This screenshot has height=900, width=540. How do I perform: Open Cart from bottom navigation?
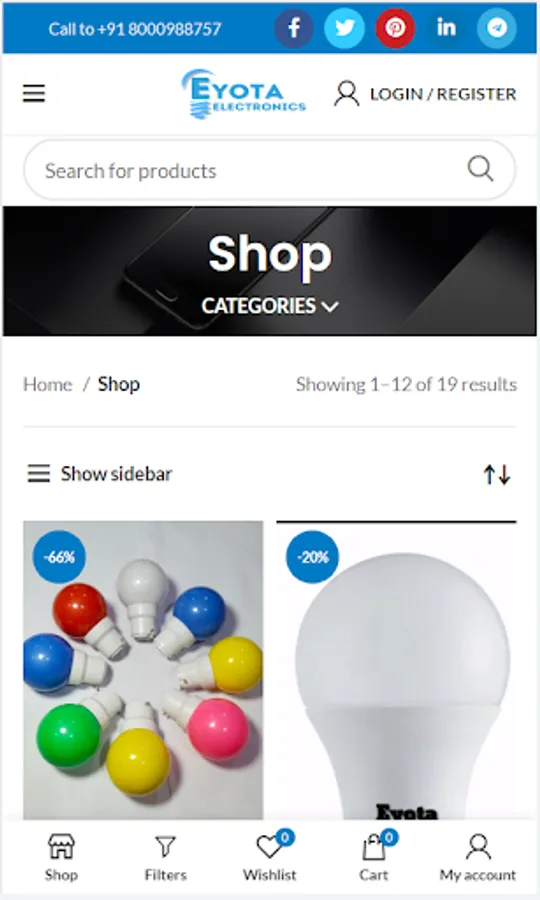coord(374,858)
